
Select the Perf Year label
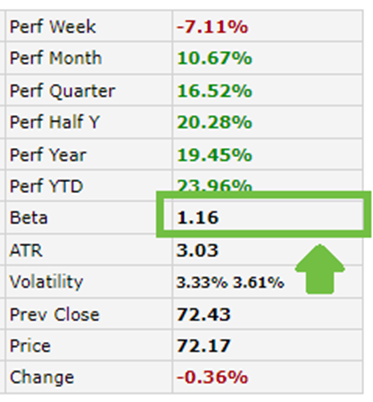click(48, 155)
